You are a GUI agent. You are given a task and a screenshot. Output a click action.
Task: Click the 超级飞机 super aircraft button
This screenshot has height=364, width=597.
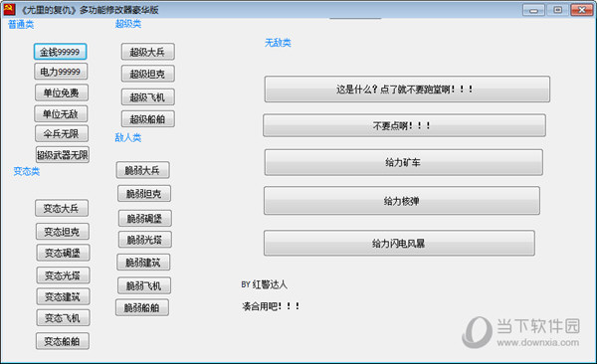point(148,96)
